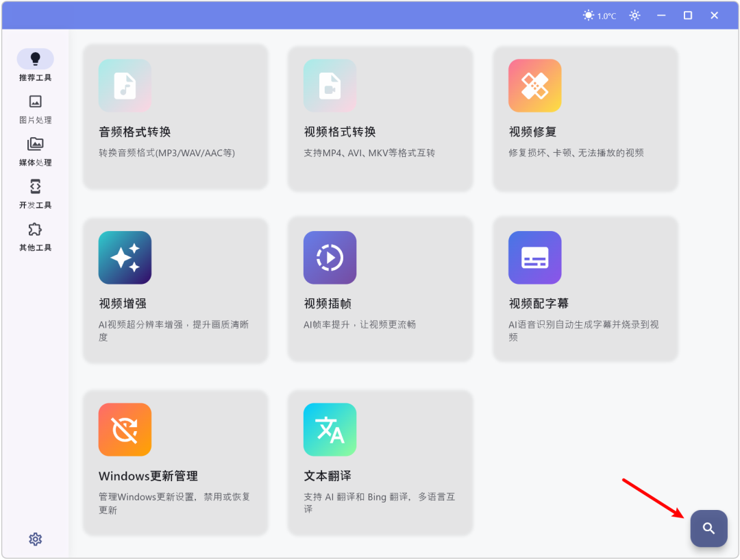
Task: Click the audio file icon of 音频格式转换
Action: pyautogui.click(x=125, y=86)
